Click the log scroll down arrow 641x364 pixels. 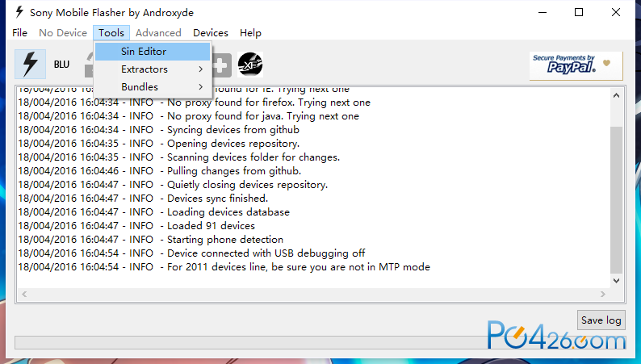616,281
